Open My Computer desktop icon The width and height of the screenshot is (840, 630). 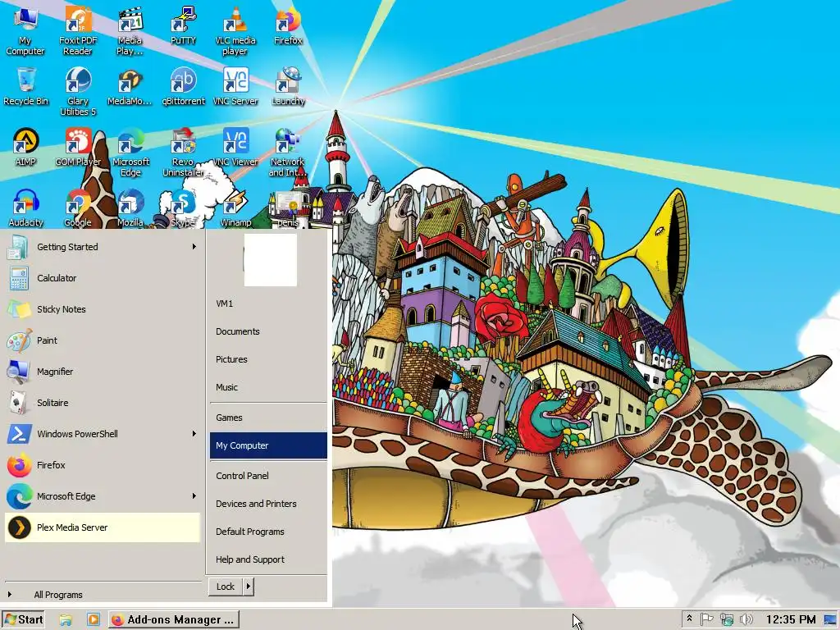pos(25,31)
